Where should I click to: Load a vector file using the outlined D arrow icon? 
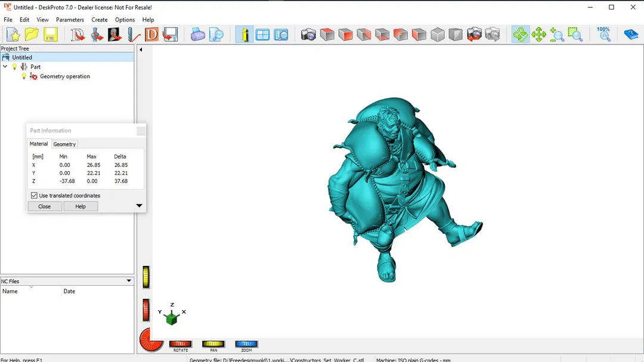click(x=77, y=35)
